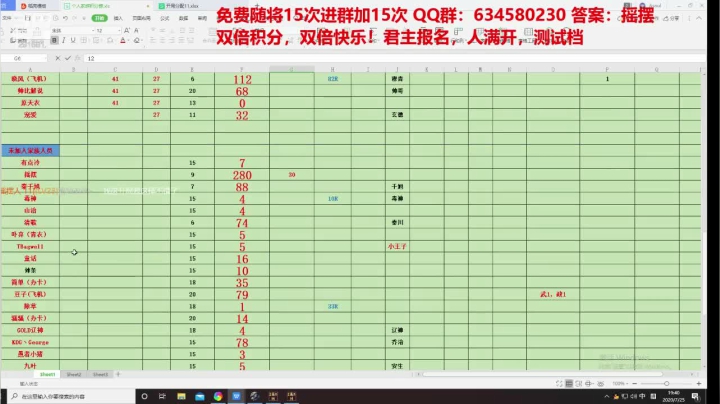
Task: Open File Explorer from taskbar
Action: (181, 396)
